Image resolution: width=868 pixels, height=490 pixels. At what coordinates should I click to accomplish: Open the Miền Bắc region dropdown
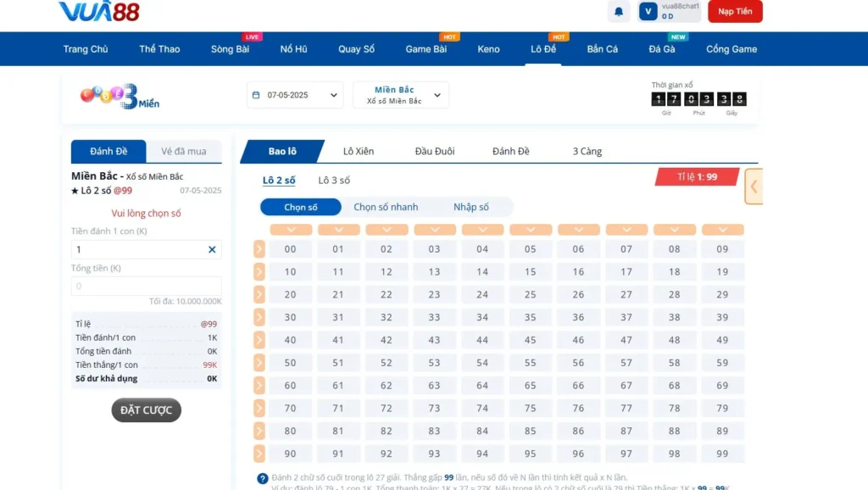(399, 94)
